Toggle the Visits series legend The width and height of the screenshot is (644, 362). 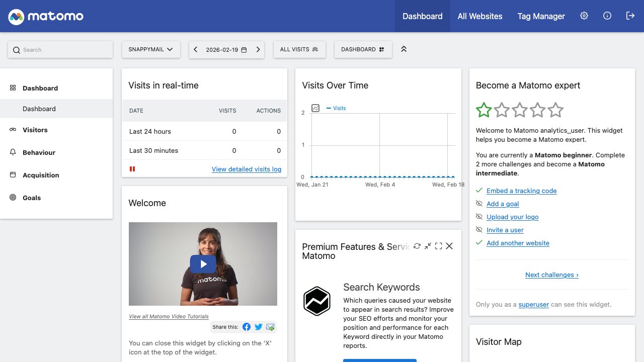337,108
